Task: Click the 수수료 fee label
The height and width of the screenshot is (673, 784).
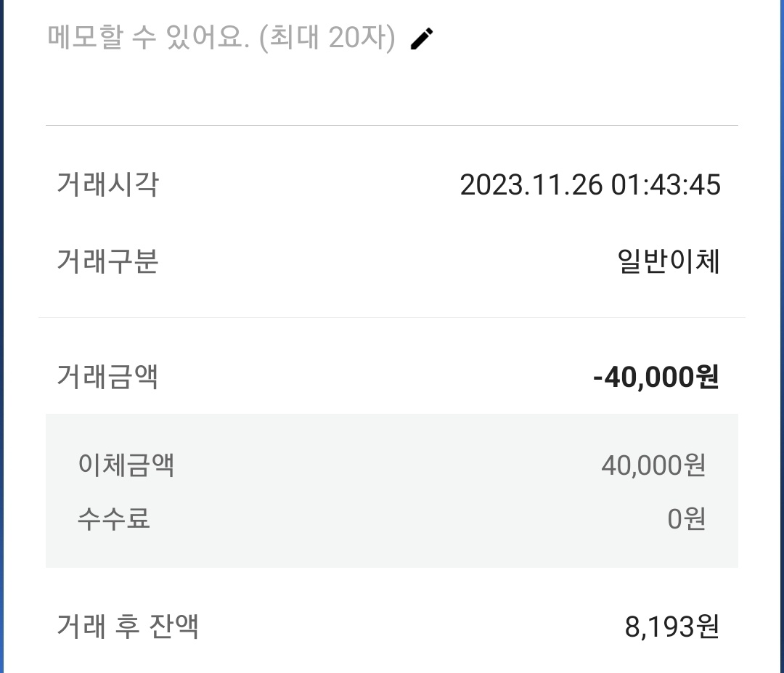Action: (x=113, y=518)
